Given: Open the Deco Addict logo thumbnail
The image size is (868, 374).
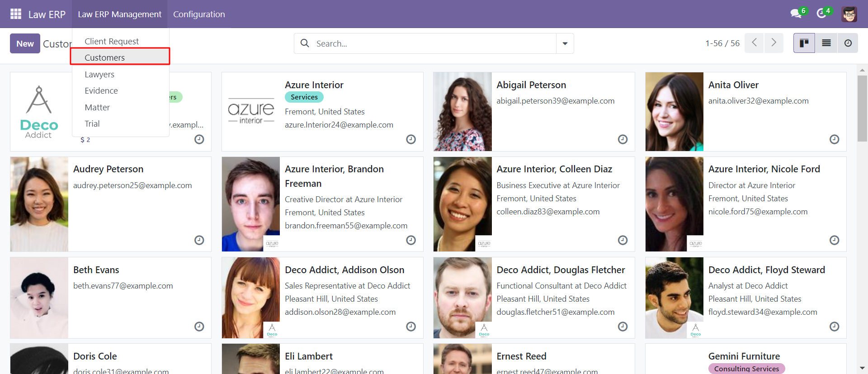Looking at the screenshot, I should (39, 112).
